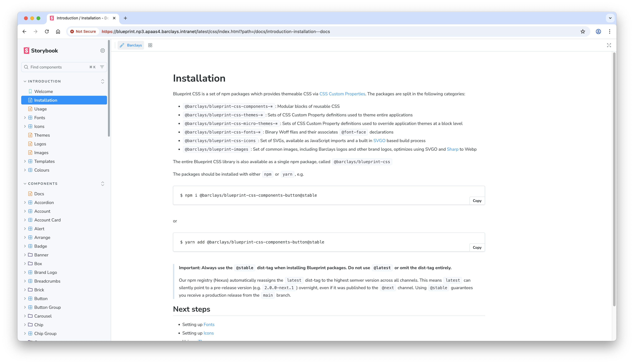Open the tab search dropdown arrow
This screenshot has height=364, width=634.
coord(610,18)
